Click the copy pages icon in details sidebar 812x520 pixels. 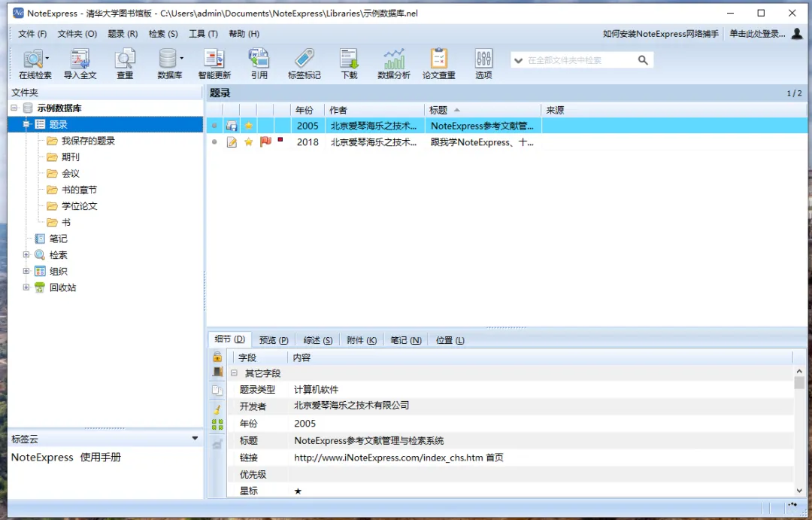click(217, 390)
